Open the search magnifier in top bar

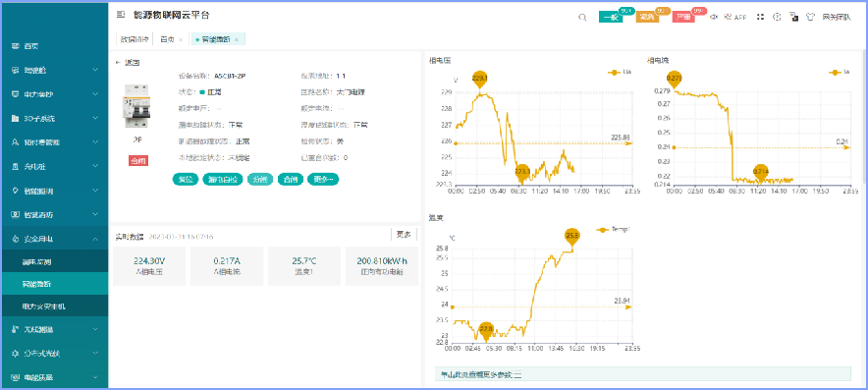pyautogui.click(x=582, y=17)
